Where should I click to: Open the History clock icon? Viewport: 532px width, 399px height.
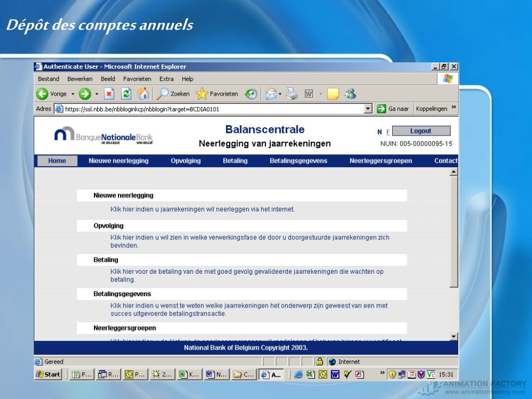coord(251,94)
